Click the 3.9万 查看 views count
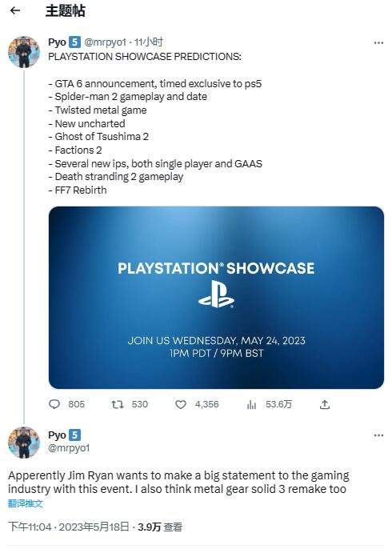Viewport: 392px width, 549px height. tap(160, 527)
